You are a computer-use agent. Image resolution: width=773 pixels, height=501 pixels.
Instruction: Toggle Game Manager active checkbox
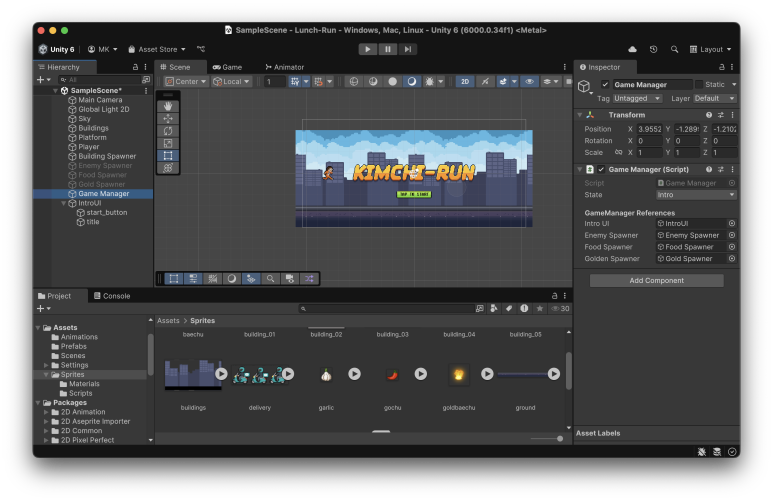click(x=605, y=84)
